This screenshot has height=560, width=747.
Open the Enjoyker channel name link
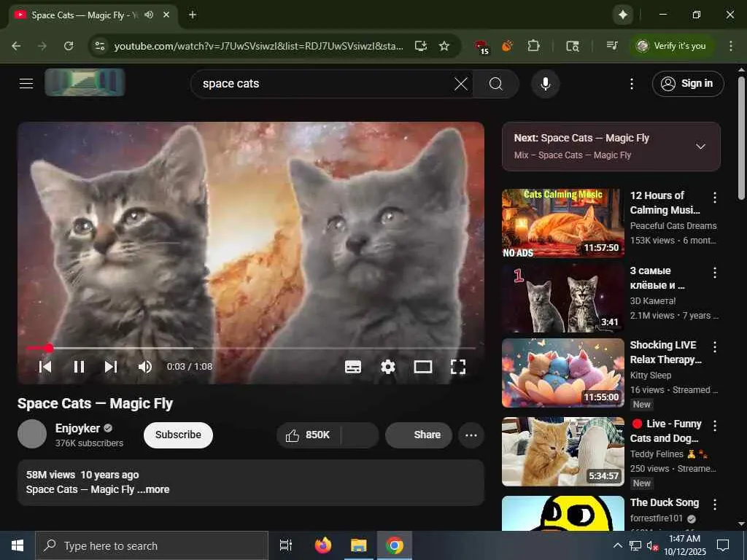[x=77, y=428]
